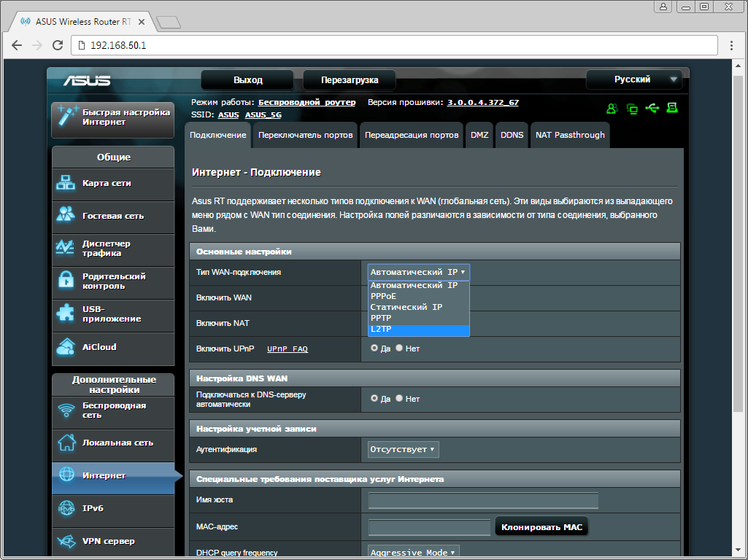
Task: Select Автоматический IP in the WAN type list
Action: (x=418, y=286)
